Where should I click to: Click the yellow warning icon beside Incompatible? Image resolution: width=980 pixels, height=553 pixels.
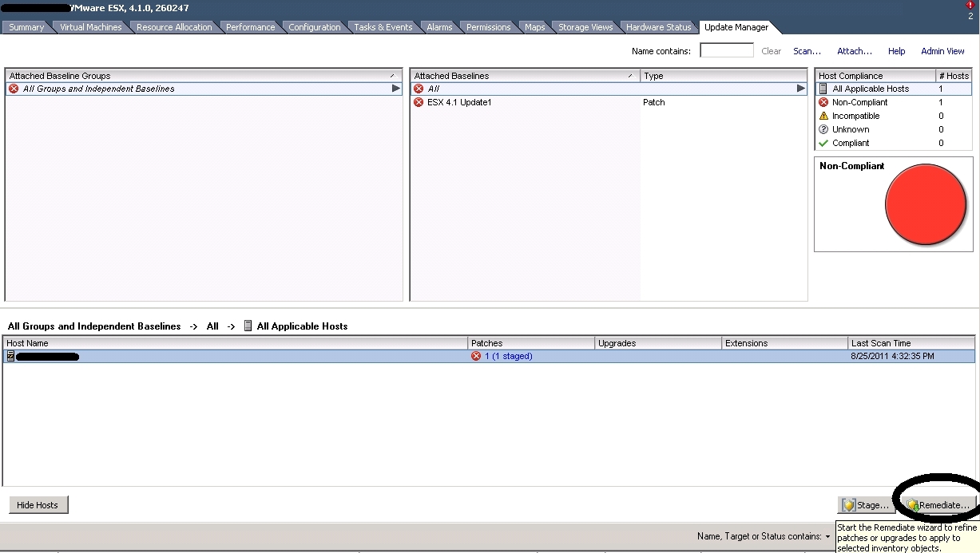pos(823,116)
